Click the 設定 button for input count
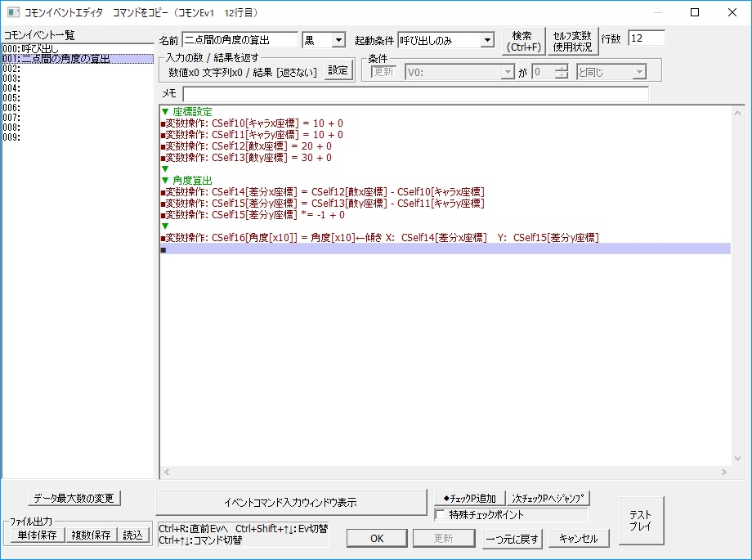This screenshot has width=752, height=560. pos(338,70)
